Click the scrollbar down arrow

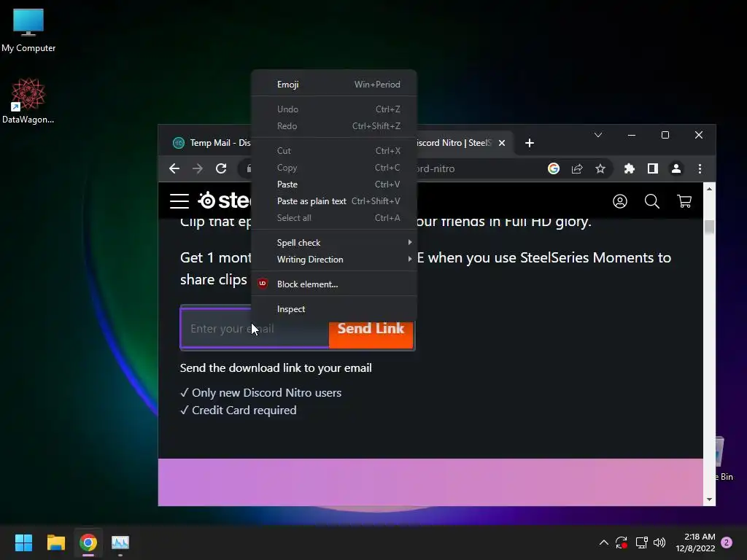click(x=709, y=499)
